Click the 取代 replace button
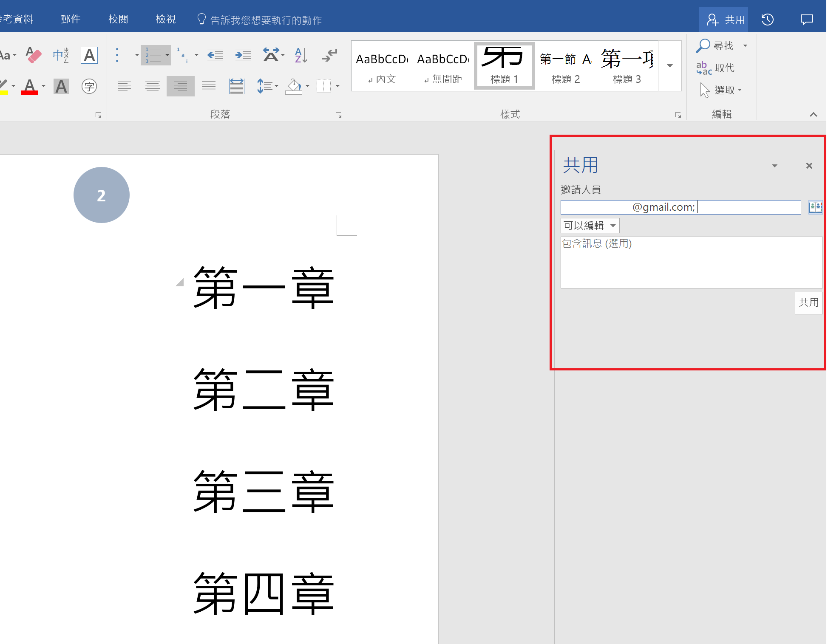This screenshot has height=644, width=828. tap(716, 68)
